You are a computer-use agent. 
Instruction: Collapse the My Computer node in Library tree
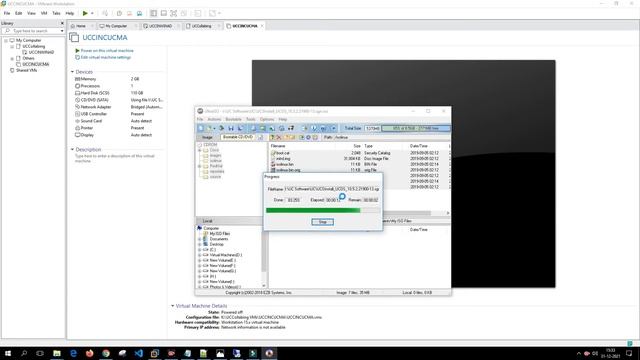[6, 40]
